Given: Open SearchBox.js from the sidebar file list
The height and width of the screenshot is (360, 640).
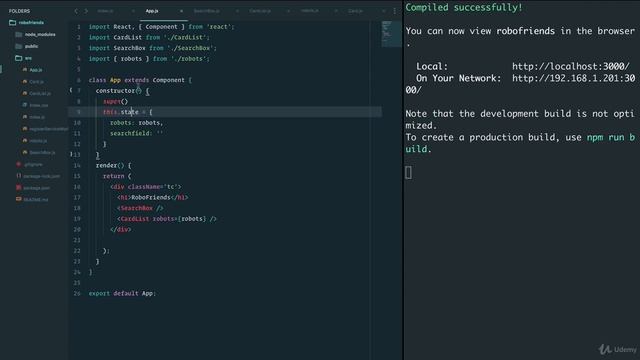Looking at the screenshot, I should point(42,153).
